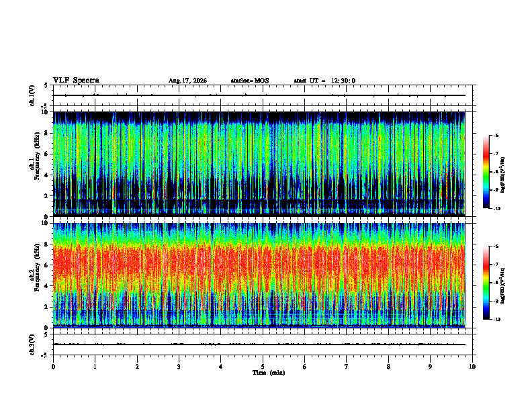Click the "VLF Spectra" plot title
532x411 pixels.
[x=76, y=80]
